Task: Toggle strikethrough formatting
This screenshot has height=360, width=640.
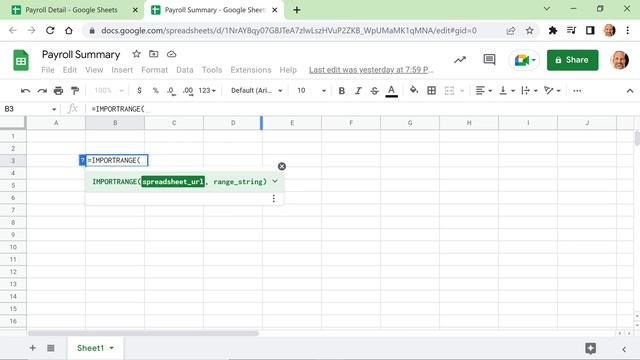Action: pyautogui.click(x=374, y=91)
